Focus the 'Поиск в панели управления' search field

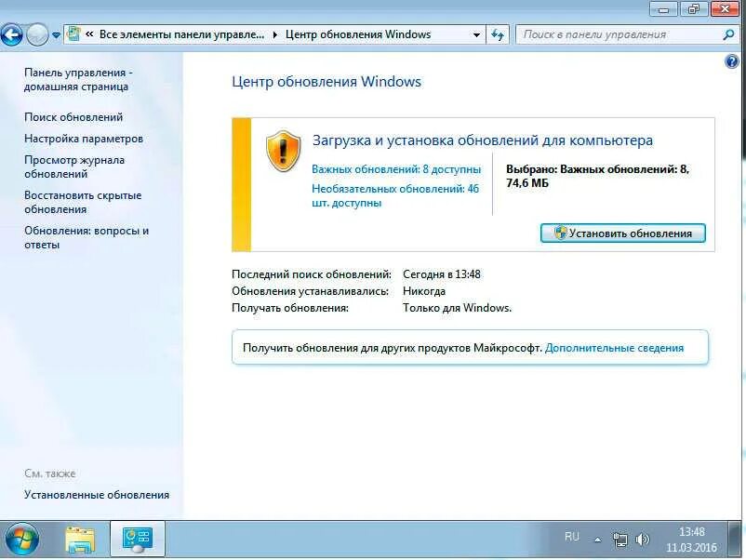pyautogui.click(x=619, y=34)
